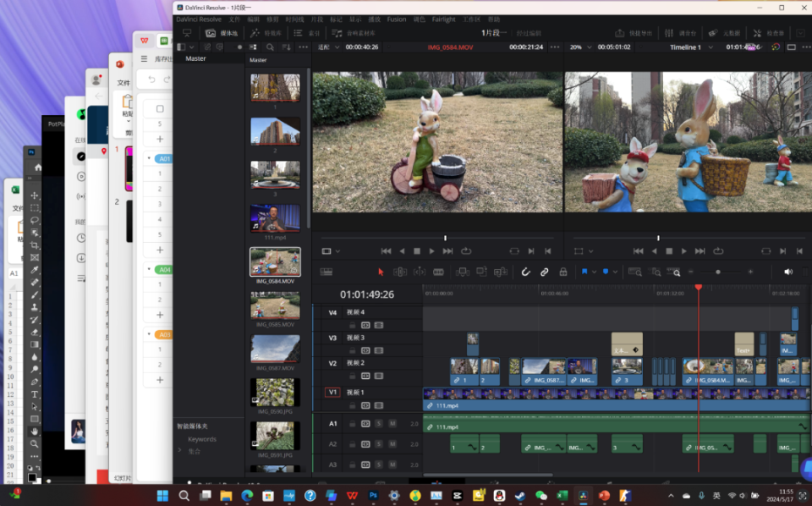Viewport: 812px width, 506px height.
Task: Click the blue flag icon
Action: (x=584, y=272)
